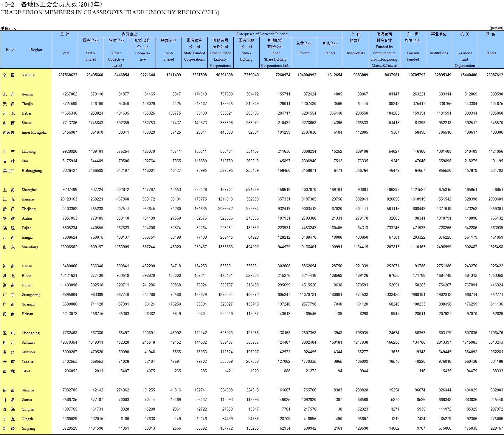Click the 'Beijing' row label
The height and width of the screenshot is (435, 504).
pos(27,94)
